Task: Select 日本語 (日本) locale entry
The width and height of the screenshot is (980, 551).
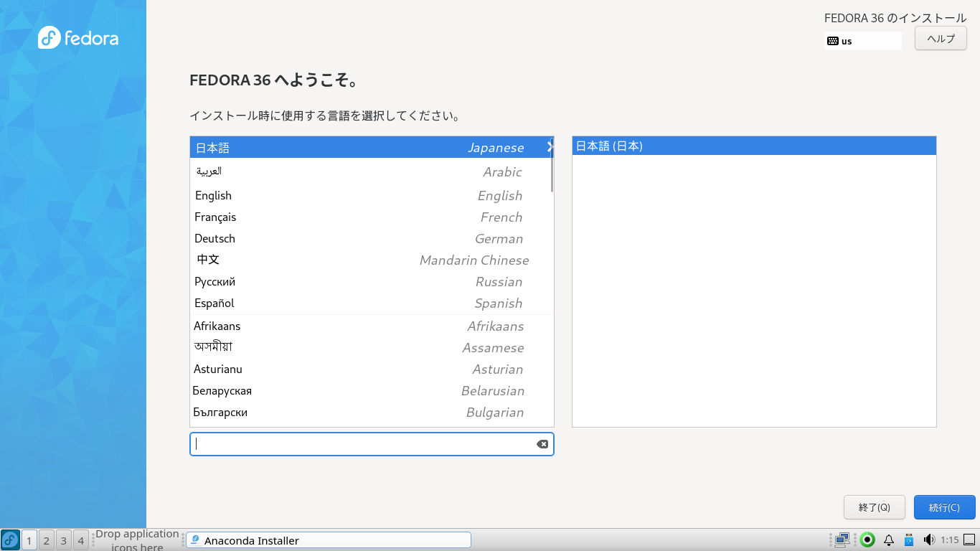Action: coord(754,146)
